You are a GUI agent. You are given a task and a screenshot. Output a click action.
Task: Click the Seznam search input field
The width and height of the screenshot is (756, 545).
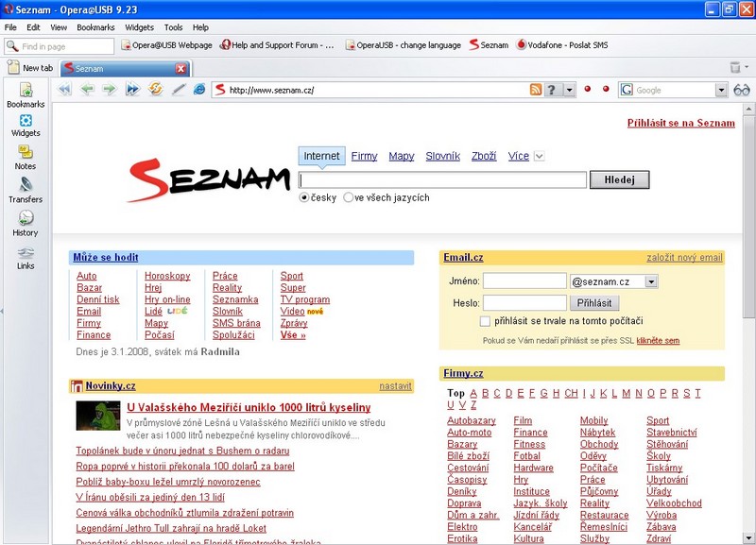click(x=442, y=179)
